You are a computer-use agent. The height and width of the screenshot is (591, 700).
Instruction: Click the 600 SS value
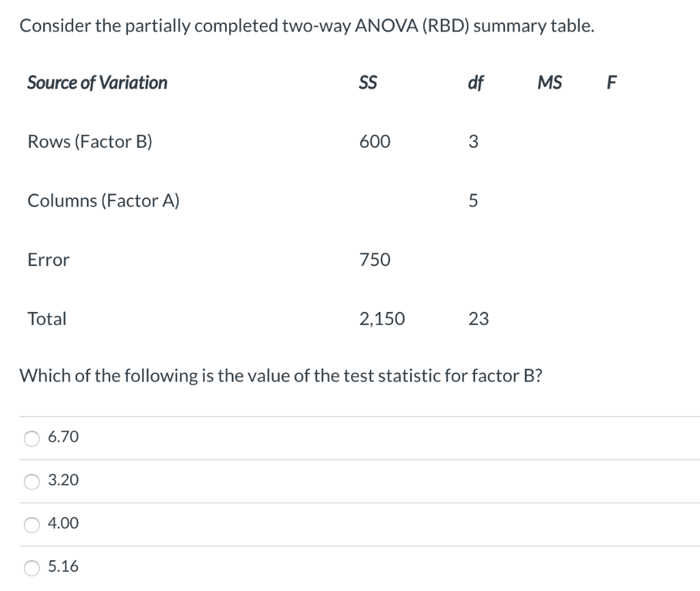pyautogui.click(x=375, y=142)
